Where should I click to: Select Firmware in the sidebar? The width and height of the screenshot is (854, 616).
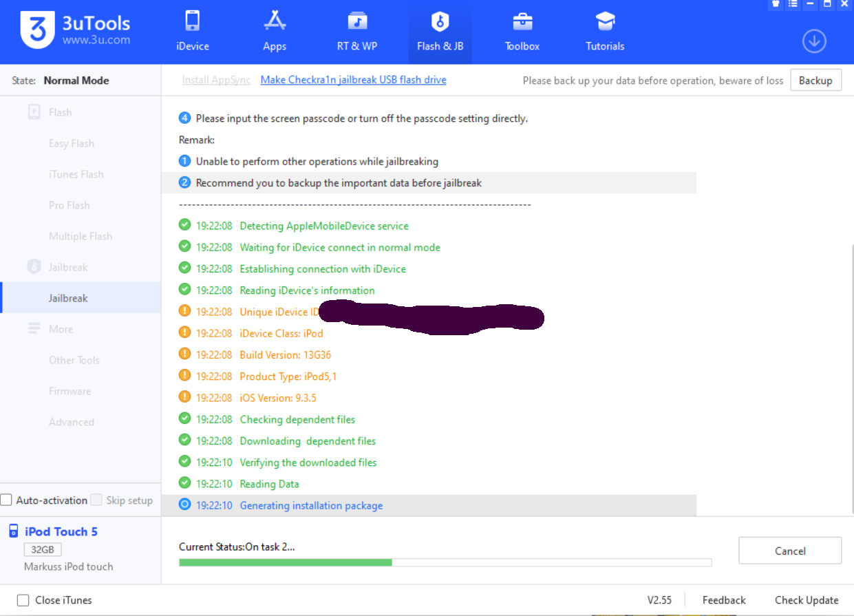point(70,391)
